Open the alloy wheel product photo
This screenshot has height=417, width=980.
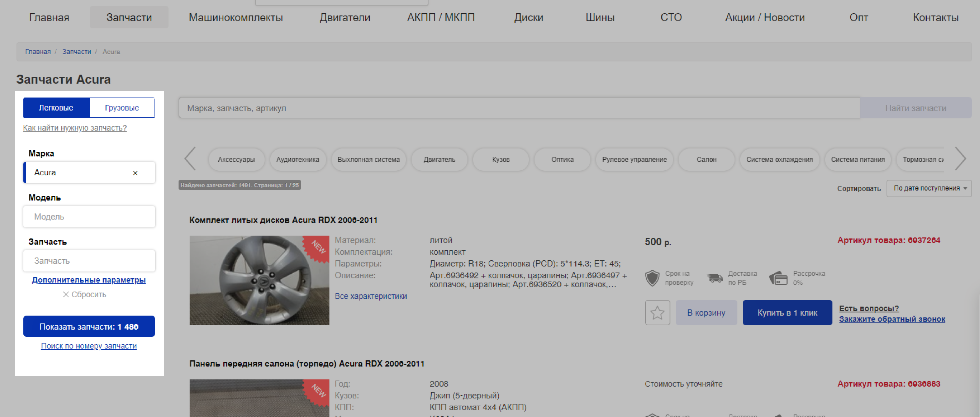tap(259, 280)
